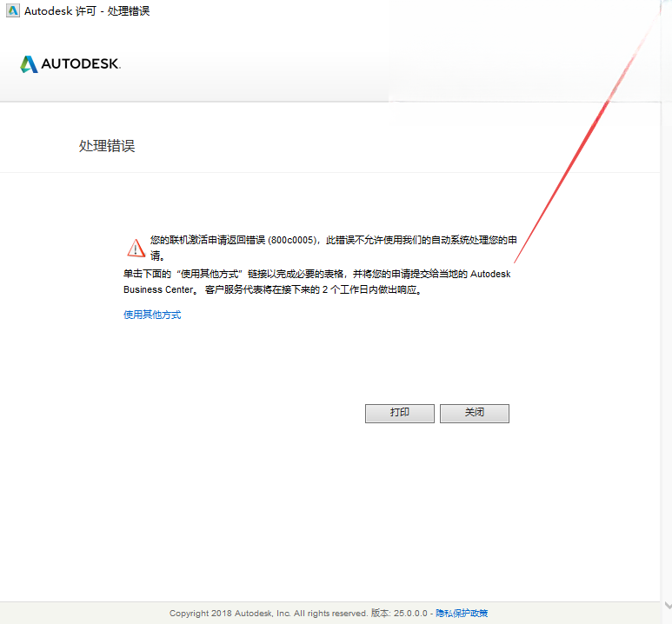Click the copyright text 'Copyright 2018 Autodesk, Inc.'
Image resolution: width=672 pixels, height=624 pixels.
tap(230, 614)
